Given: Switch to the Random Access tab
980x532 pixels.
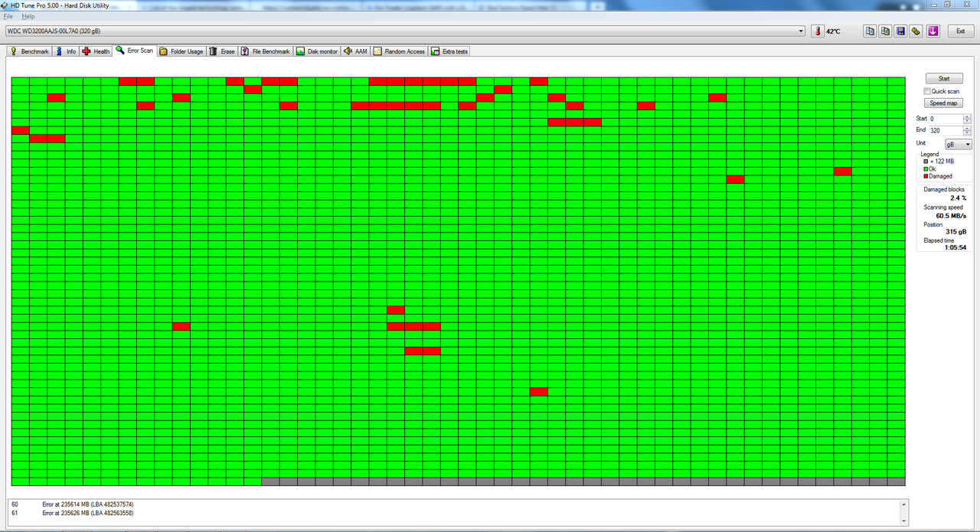Looking at the screenshot, I should [399, 51].
